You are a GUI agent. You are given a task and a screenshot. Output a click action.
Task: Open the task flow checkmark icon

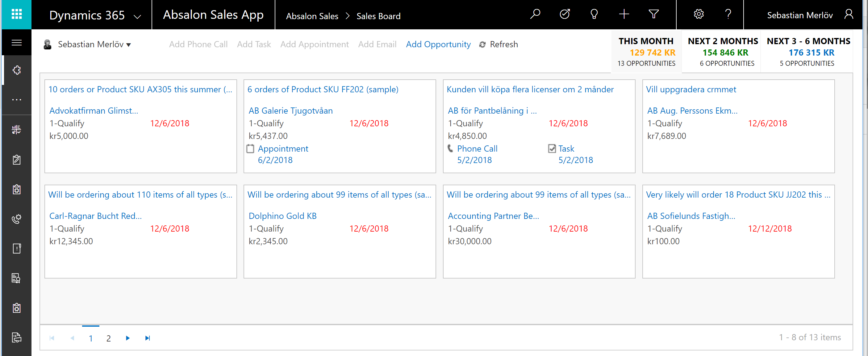[x=565, y=14]
